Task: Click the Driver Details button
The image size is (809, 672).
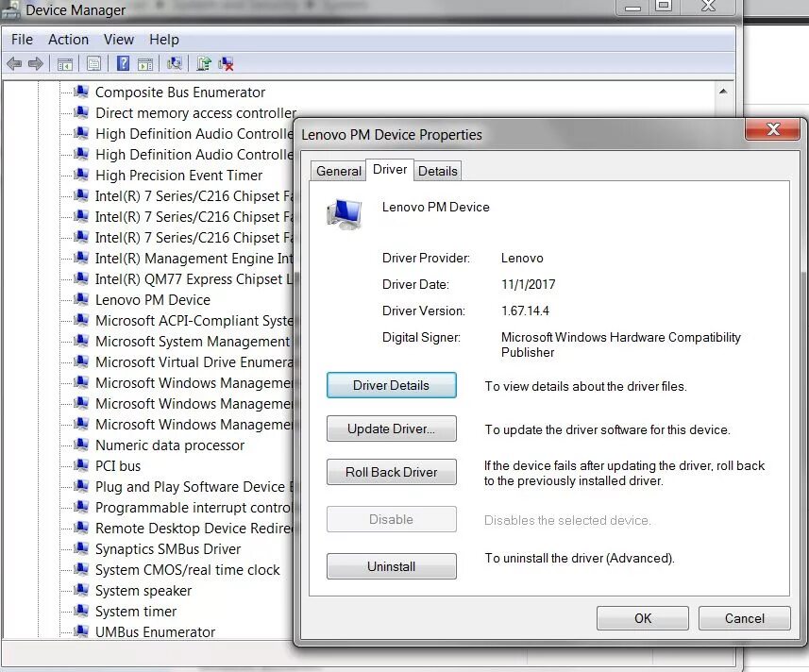Action: click(x=391, y=385)
